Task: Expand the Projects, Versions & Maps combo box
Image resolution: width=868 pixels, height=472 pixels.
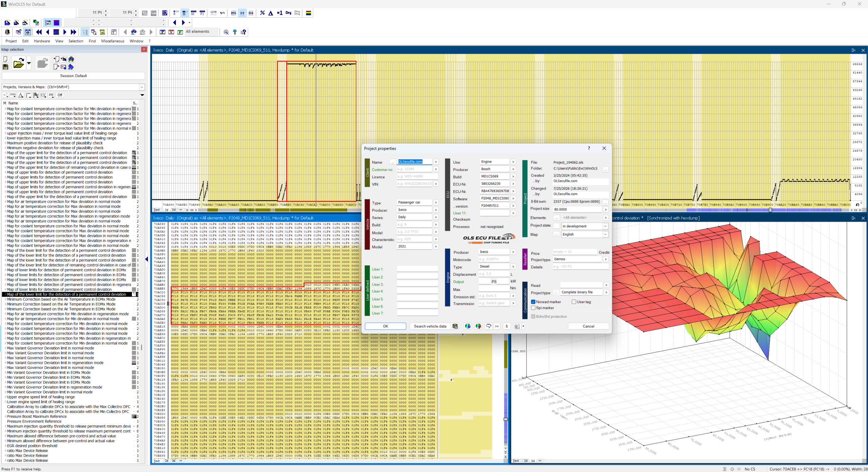Action: 142,87
